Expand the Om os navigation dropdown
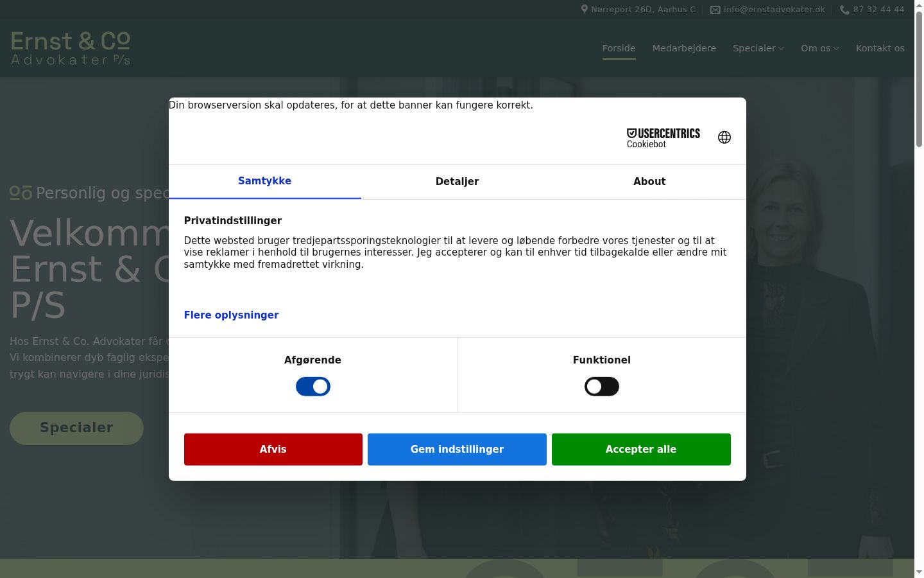Viewport: 924px width, 578px height. click(820, 48)
